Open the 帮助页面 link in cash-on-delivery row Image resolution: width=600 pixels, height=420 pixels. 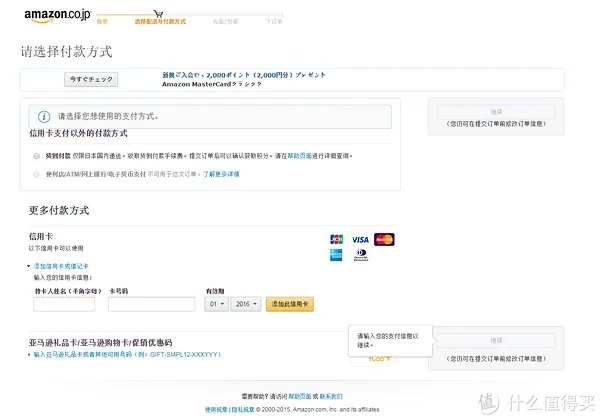300,156
